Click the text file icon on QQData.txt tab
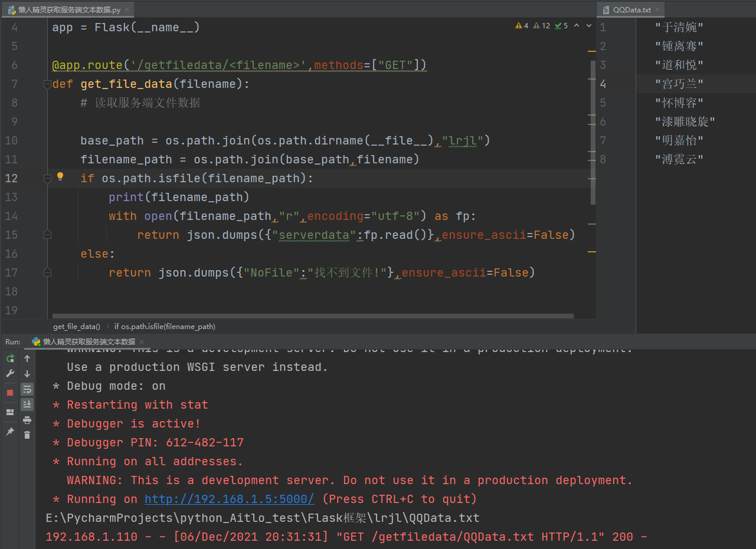Image resolution: width=756 pixels, height=549 pixels. (606, 10)
